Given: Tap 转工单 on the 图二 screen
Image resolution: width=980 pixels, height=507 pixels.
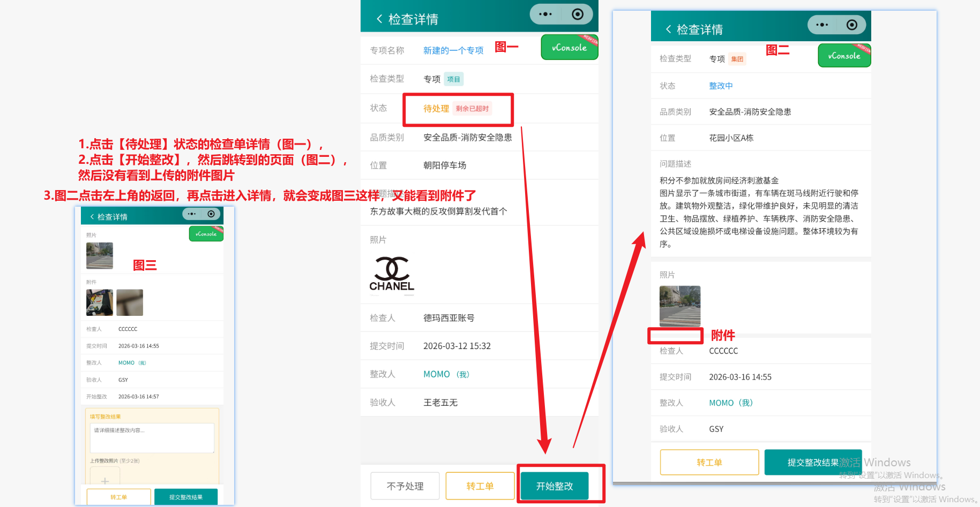Looking at the screenshot, I should pyautogui.click(x=709, y=463).
